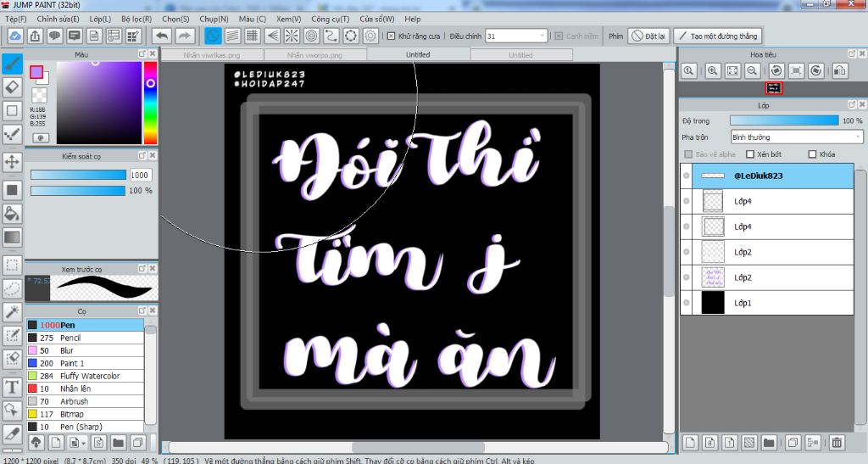This screenshot has height=464, width=868.
Task: Select the Gradient tool
Action: click(x=12, y=237)
